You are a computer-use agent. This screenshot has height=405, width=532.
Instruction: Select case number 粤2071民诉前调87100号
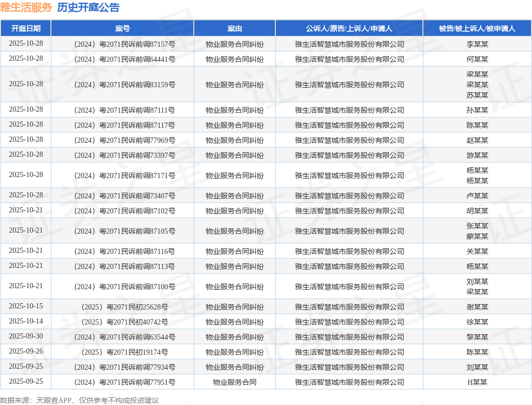coord(125,287)
